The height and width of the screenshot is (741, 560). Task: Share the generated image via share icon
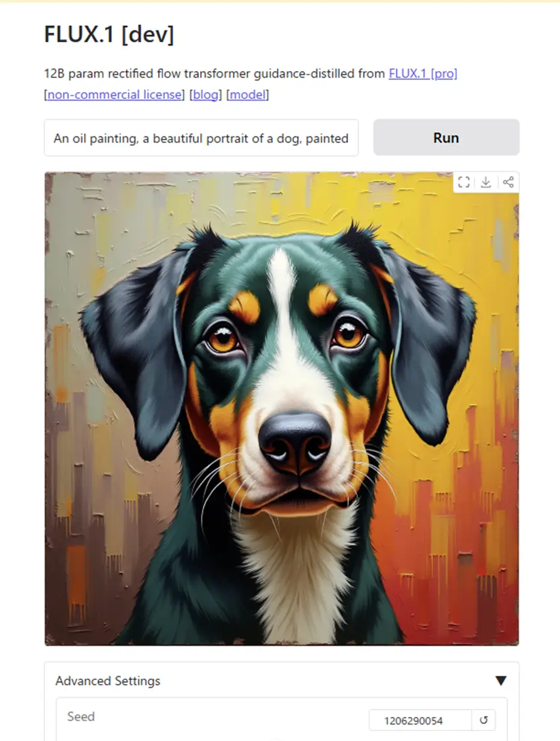[508, 182]
